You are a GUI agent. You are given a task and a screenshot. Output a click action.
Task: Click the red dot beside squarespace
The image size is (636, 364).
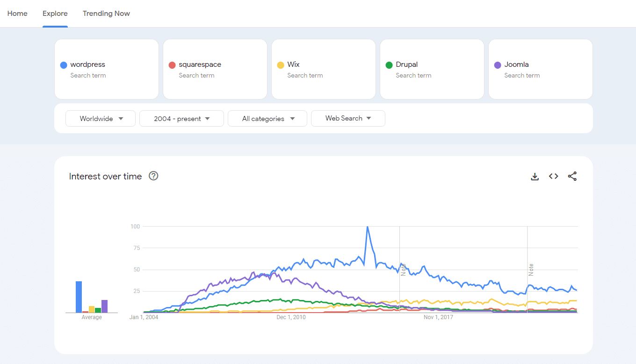172,65
